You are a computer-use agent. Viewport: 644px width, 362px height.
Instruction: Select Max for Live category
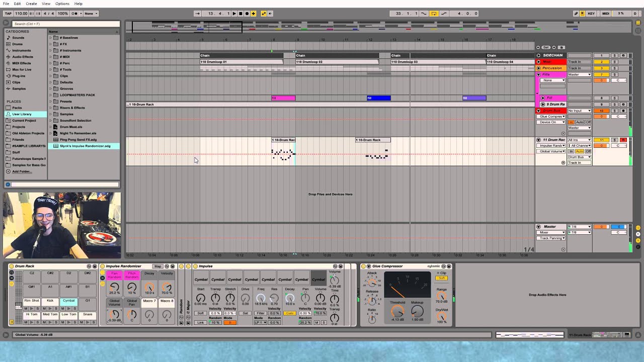pos(22,69)
